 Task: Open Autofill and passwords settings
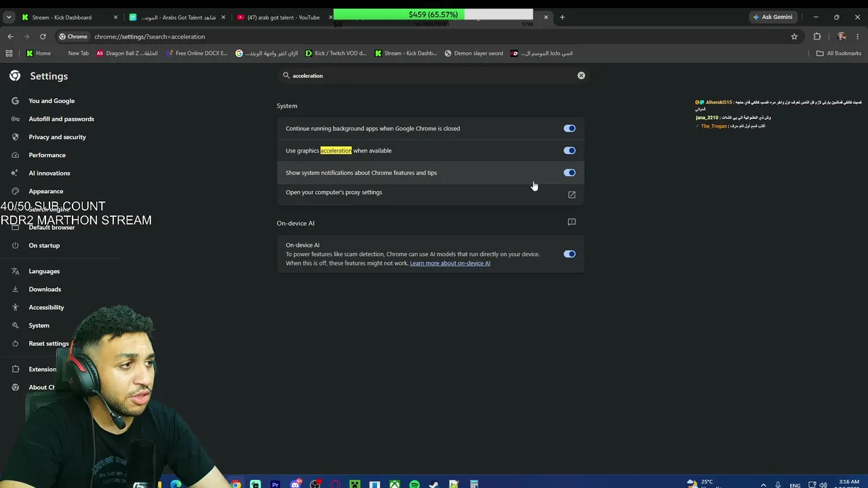coord(61,119)
